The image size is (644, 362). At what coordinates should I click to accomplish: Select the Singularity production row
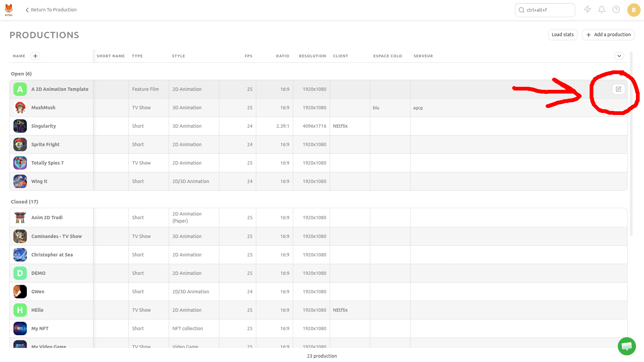[318, 126]
